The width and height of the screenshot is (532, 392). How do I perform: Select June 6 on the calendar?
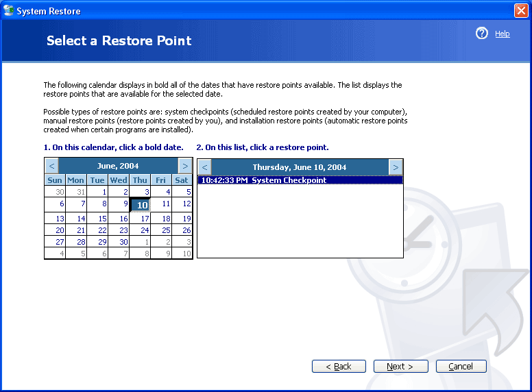coord(55,205)
